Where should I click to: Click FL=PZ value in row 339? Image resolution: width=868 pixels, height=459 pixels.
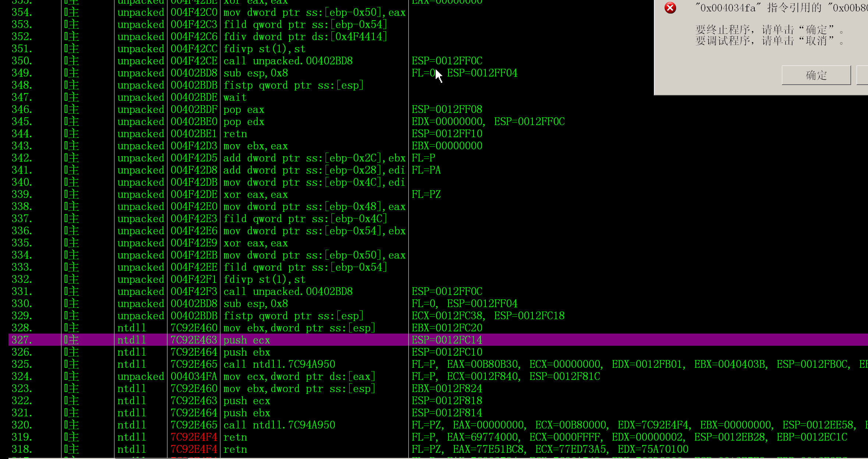tap(426, 195)
